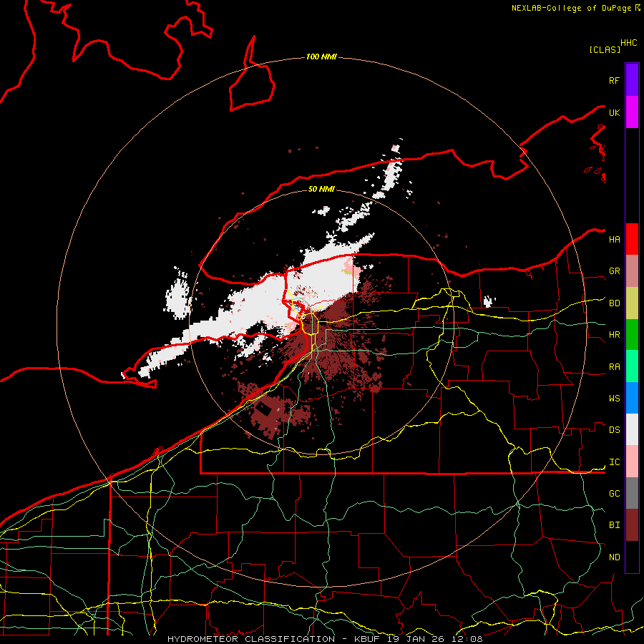The width and height of the screenshot is (644, 644).
Task: Click the HHC product label
Action: (628, 43)
